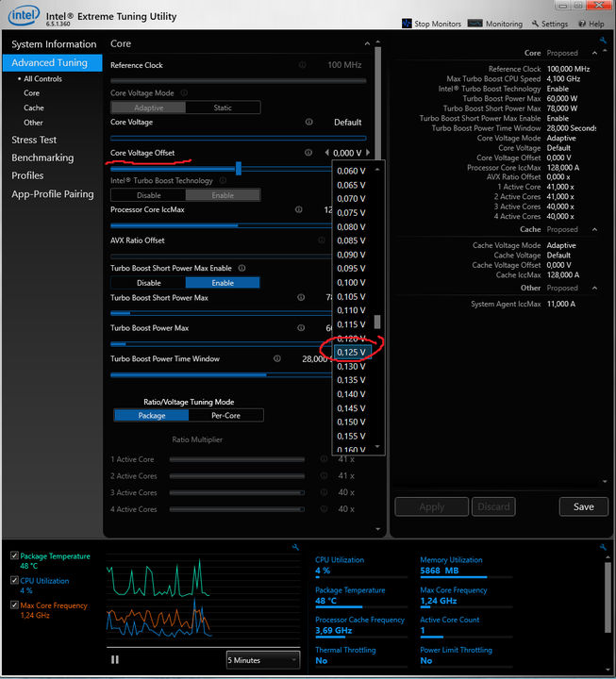Viewport: 616px width, 679px height.
Task: Select Per-Core tuning mode
Action: click(x=225, y=415)
